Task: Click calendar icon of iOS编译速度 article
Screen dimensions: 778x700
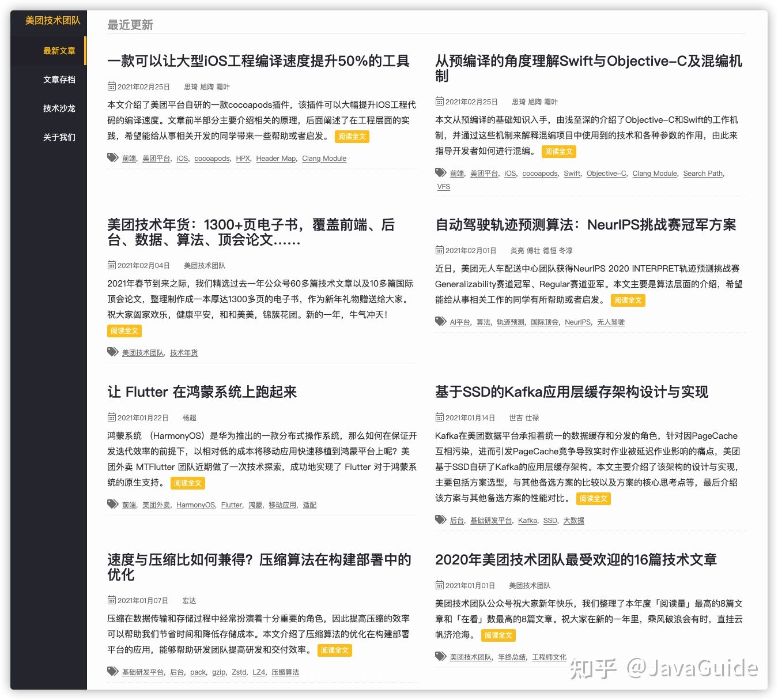Action: click(112, 86)
